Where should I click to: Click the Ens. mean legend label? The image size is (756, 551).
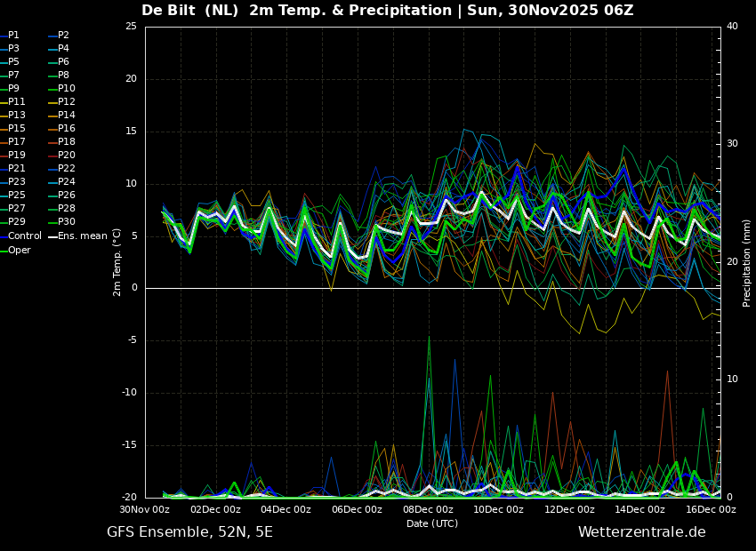point(83,236)
